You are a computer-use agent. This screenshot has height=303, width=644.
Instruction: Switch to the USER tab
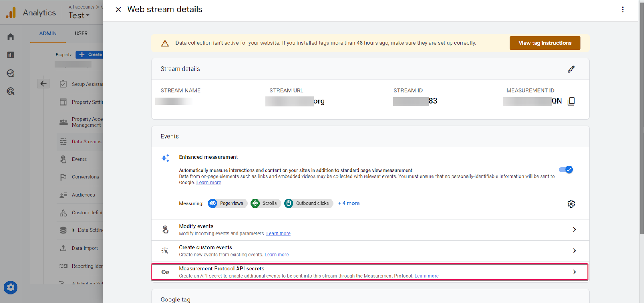point(81,33)
